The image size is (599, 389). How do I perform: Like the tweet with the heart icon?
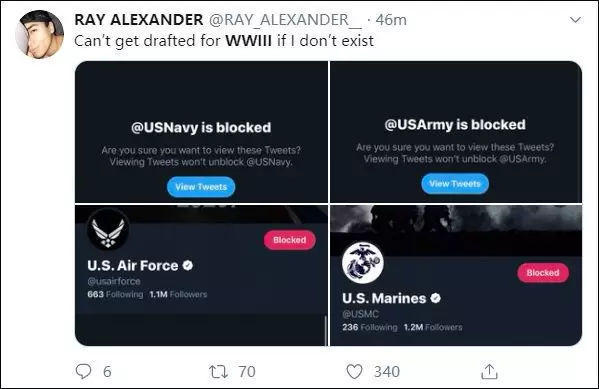pos(354,371)
